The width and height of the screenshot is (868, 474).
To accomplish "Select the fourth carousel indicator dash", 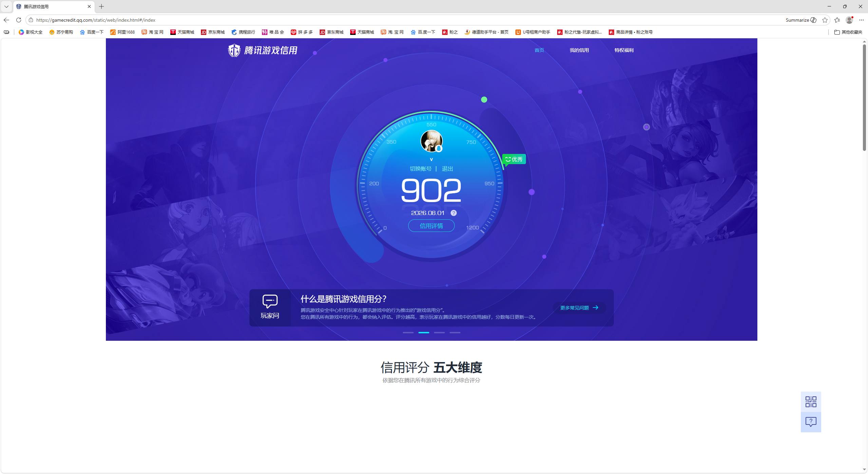I will pos(455,333).
